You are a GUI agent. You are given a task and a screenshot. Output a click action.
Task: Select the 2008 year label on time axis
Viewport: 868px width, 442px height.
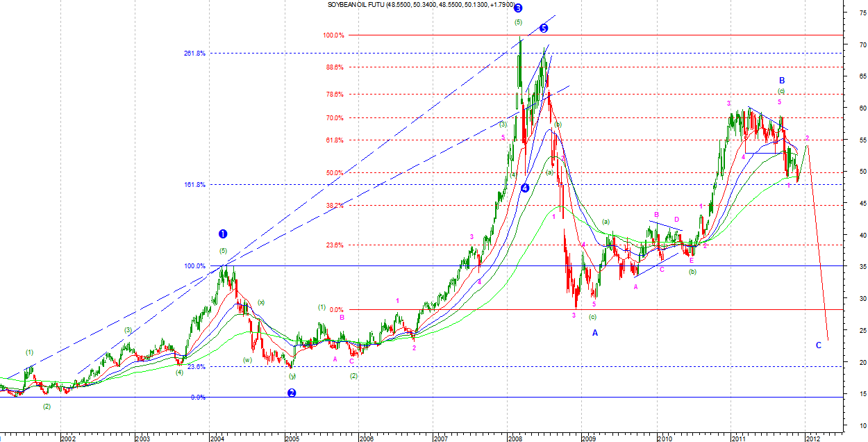(515, 439)
